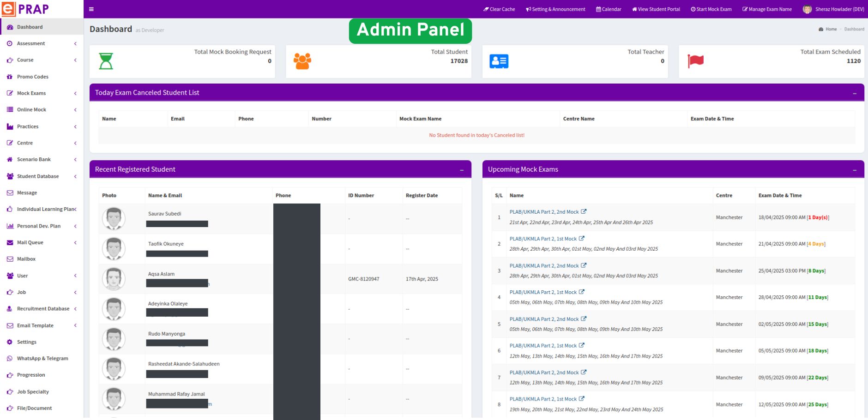Click the blue Total Teacher ID card icon
868x420 pixels.
499,61
